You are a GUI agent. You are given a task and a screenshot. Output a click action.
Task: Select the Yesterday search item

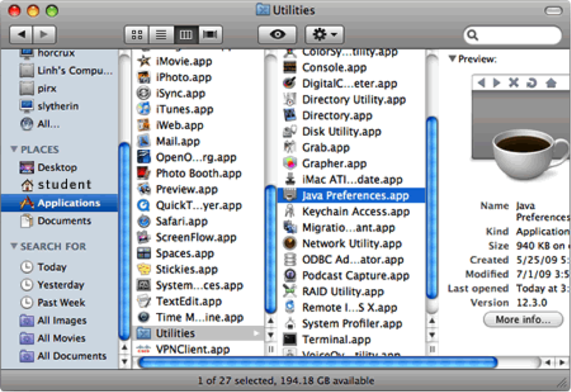[52, 285]
